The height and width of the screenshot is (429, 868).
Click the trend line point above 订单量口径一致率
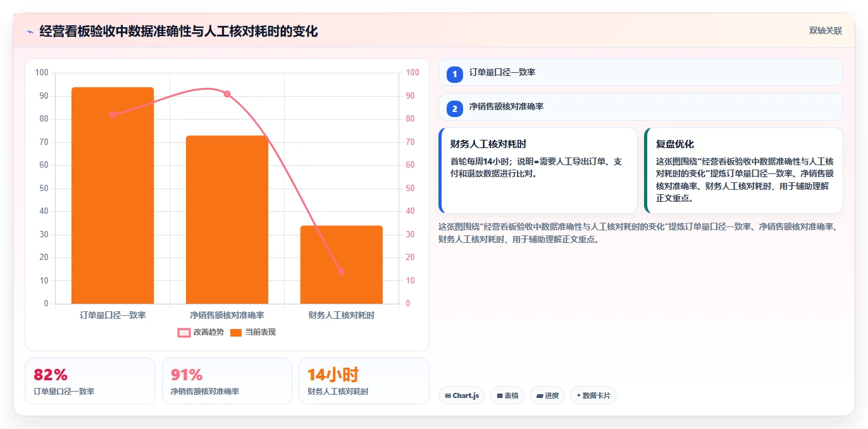click(x=113, y=115)
